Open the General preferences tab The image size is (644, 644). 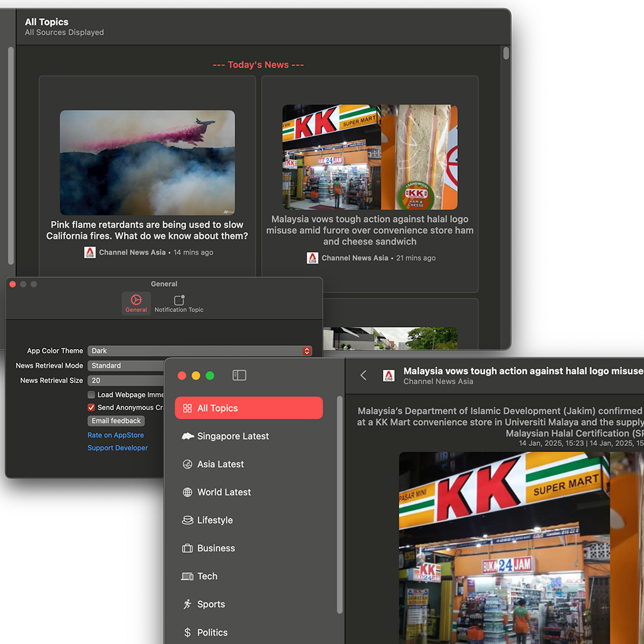tap(136, 304)
